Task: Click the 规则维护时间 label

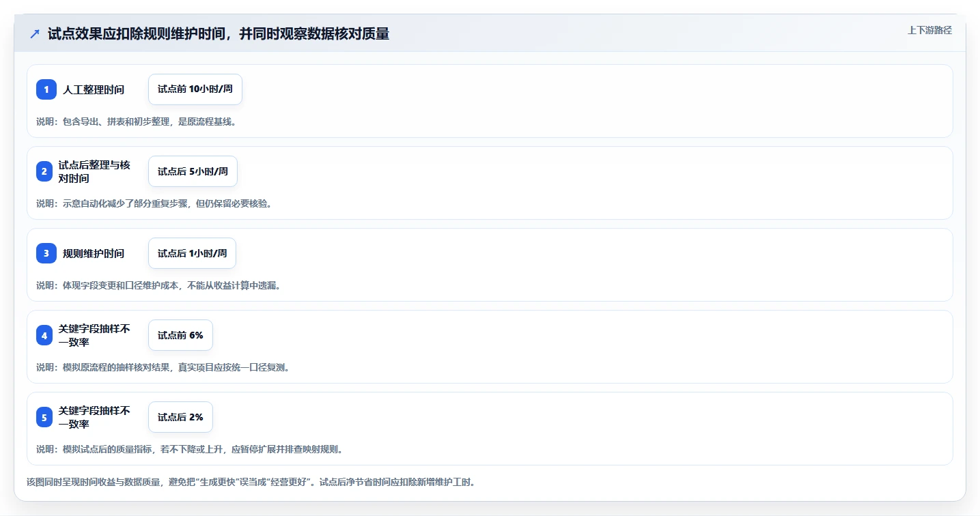Action: point(94,253)
